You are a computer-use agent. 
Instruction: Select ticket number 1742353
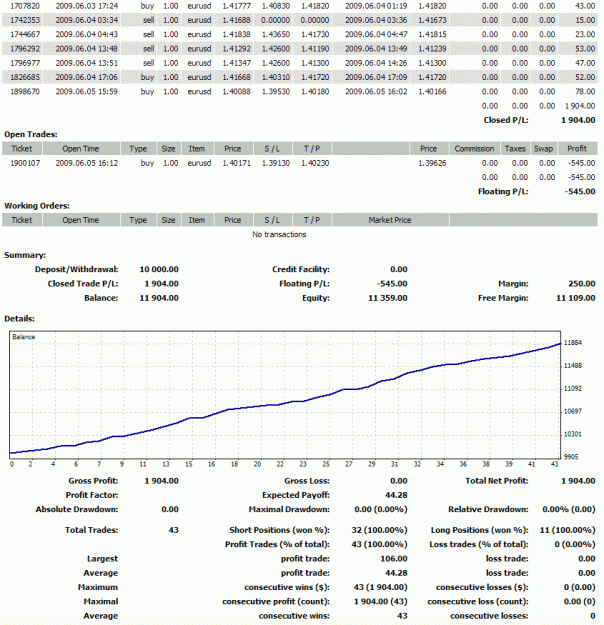click(25, 20)
